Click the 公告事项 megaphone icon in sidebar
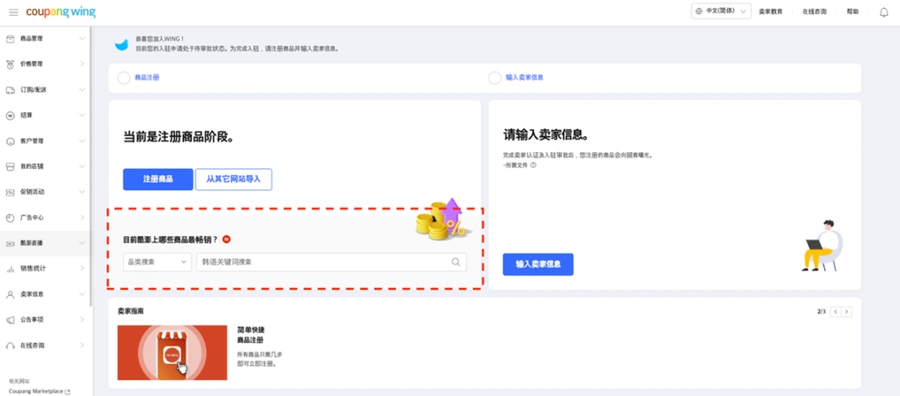900x396 pixels. pos(10,320)
